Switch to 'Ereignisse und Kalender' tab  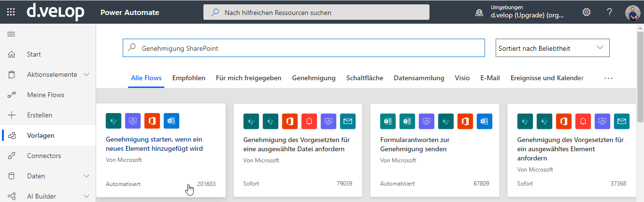point(547,78)
